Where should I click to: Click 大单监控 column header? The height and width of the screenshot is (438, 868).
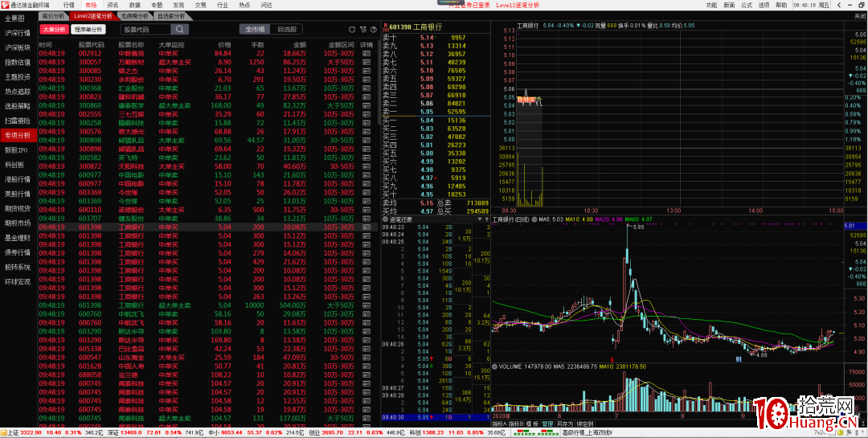pos(172,45)
